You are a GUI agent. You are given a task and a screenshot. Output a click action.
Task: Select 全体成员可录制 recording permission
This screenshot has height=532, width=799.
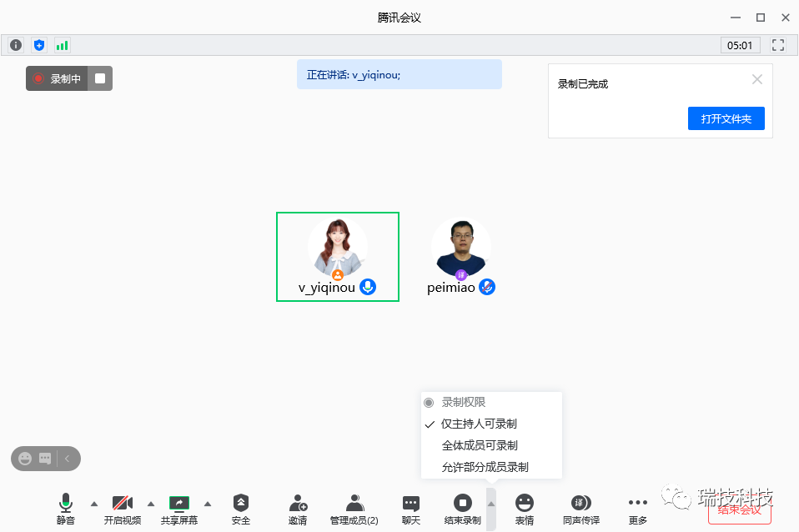pos(491,445)
